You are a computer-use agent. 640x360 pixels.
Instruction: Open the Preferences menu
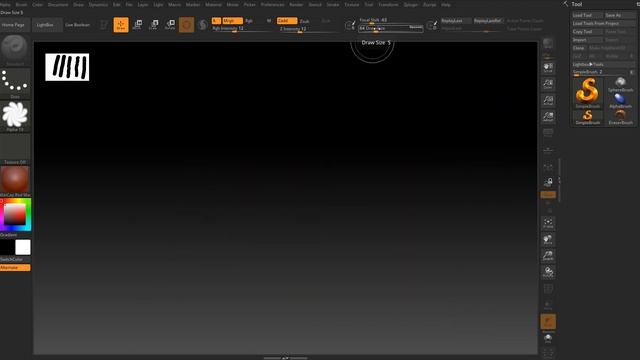pyautogui.click(x=272, y=4)
